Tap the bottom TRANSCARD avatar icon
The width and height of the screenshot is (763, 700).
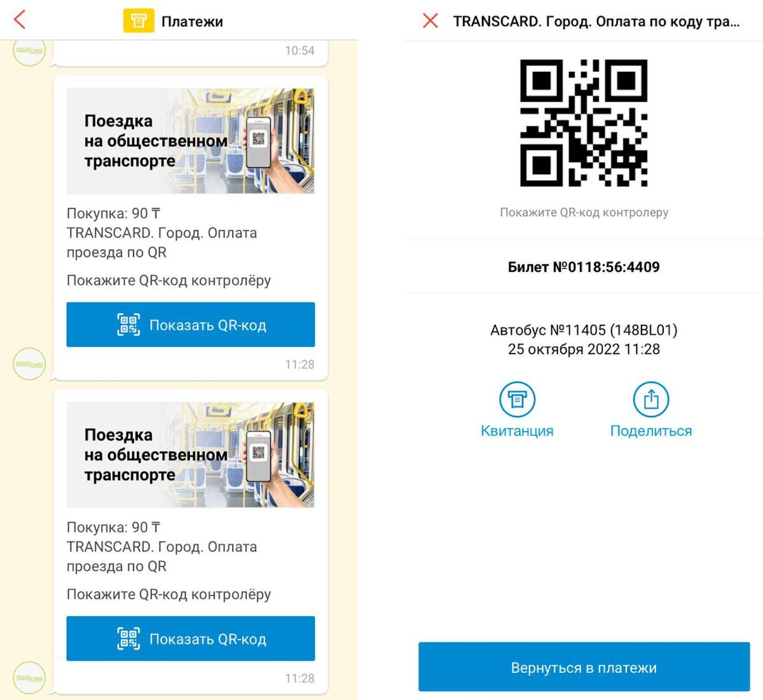click(29, 678)
